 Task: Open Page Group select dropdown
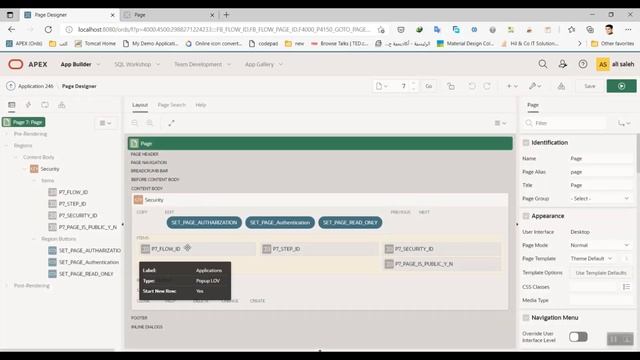click(x=600, y=198)
